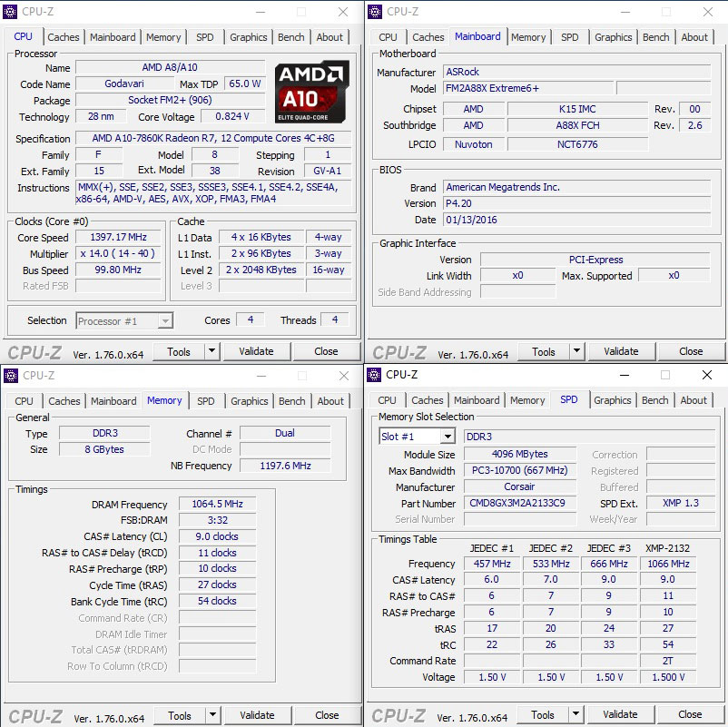Click Validate in the Memory window
The image size is (728, 727).
(x=257, y=715)
